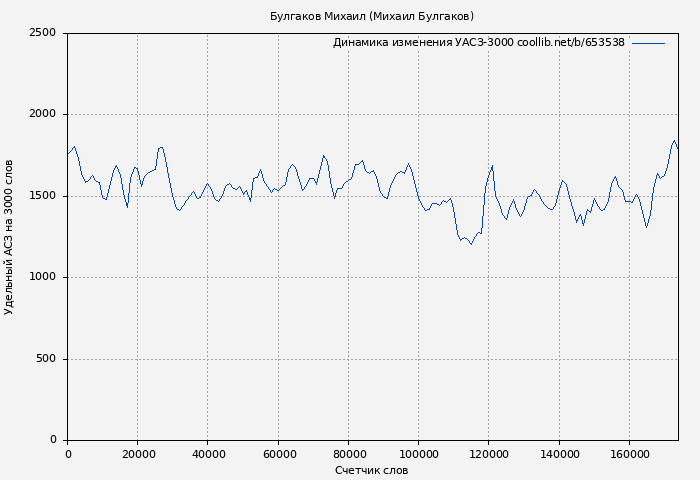This screenshot has height=480, width=700.
Task: Click the 1000 y-axis tick label
Action: pos(43,278)
